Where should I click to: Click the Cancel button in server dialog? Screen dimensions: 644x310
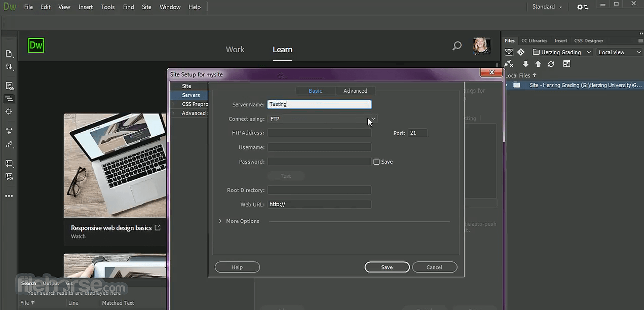(x=434, y=267)
